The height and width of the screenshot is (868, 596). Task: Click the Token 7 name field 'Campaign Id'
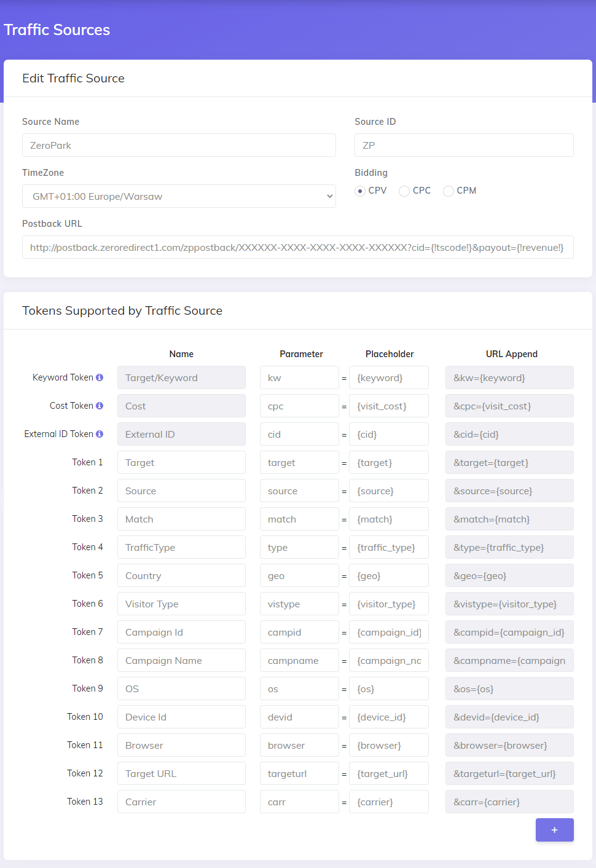[181, 632]
